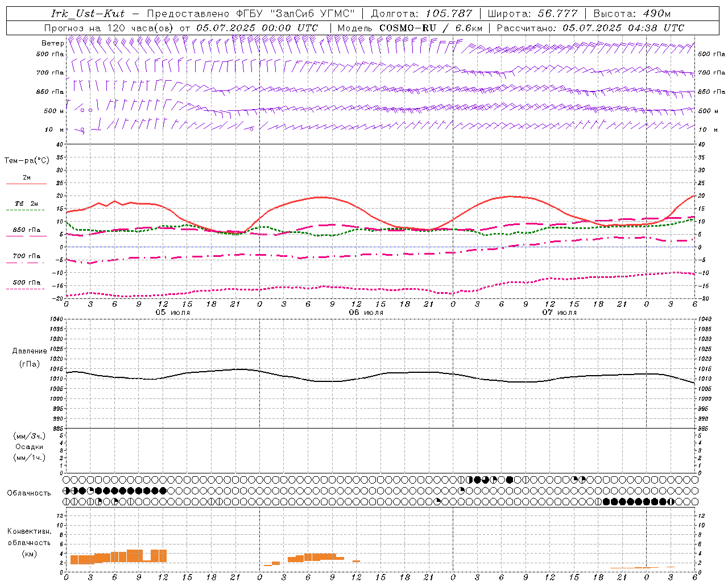Click the 850 гПа temperature legend entry
Screen dimensions: 728x582
tap(27, 230)
